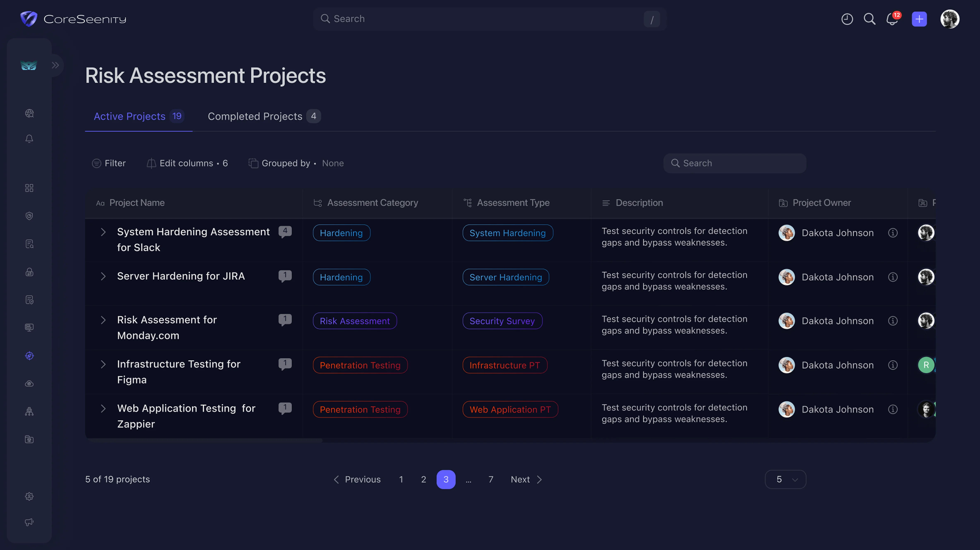980x550 pixels.
Task: Open the user profile avatar in header
Action: click(x=950, y=19)
